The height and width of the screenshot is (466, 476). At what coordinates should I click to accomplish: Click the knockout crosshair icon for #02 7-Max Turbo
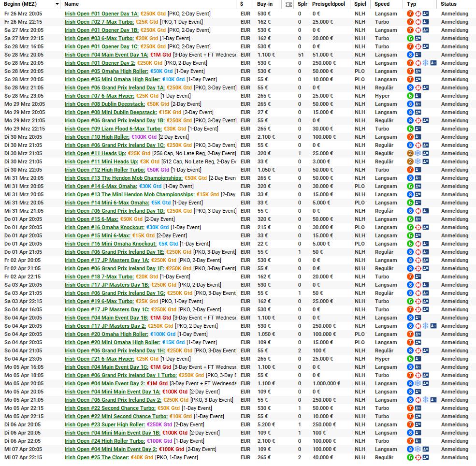pos(418,22)
